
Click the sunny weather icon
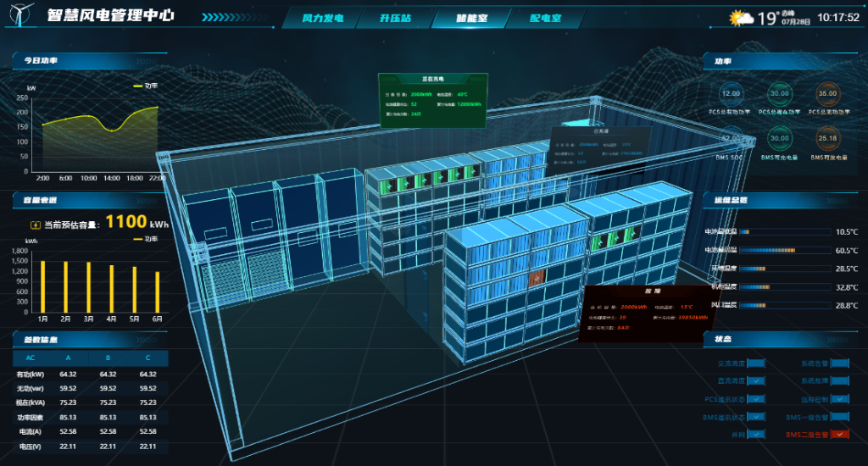[x=741, y=18]
